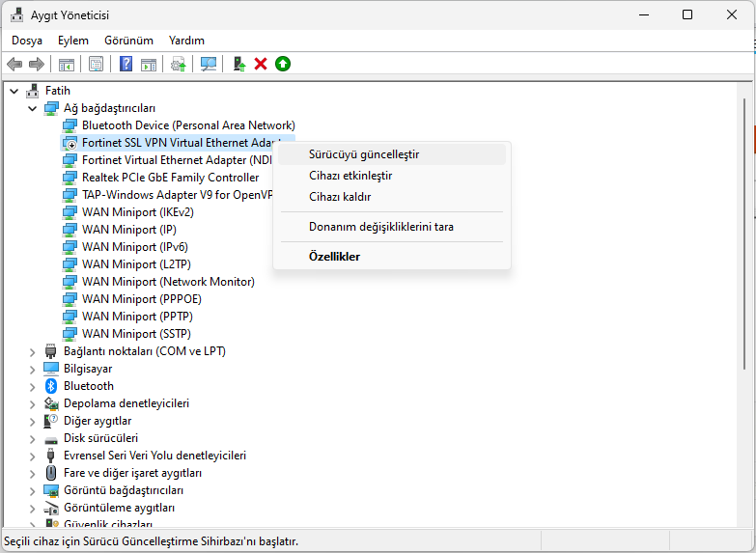Expand Disk sürücüleri node
This screenshot has width=756, height=553.
[x=33, y=438]
